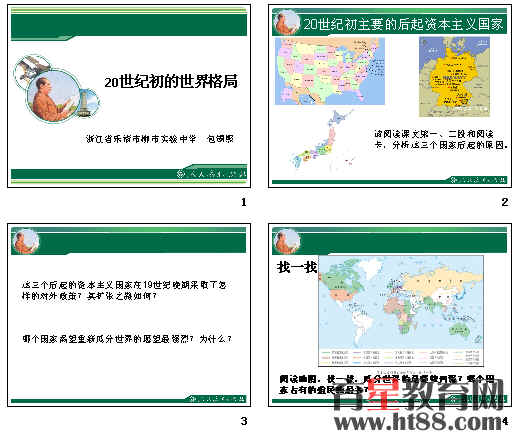
Task: Click the portrait icon in slide 4 header
Action: pos(286,241)
